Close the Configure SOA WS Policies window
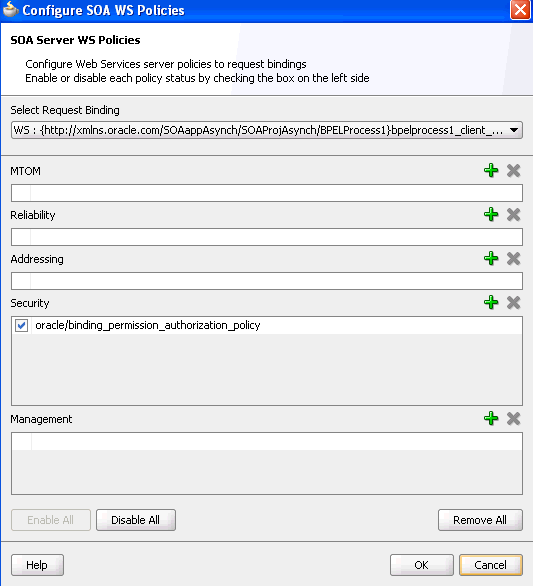The height and width of the screenshot is (586, 533). tap(520, 10)
